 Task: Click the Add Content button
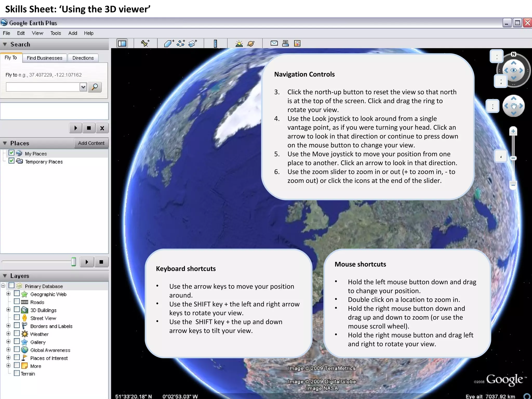91,143
